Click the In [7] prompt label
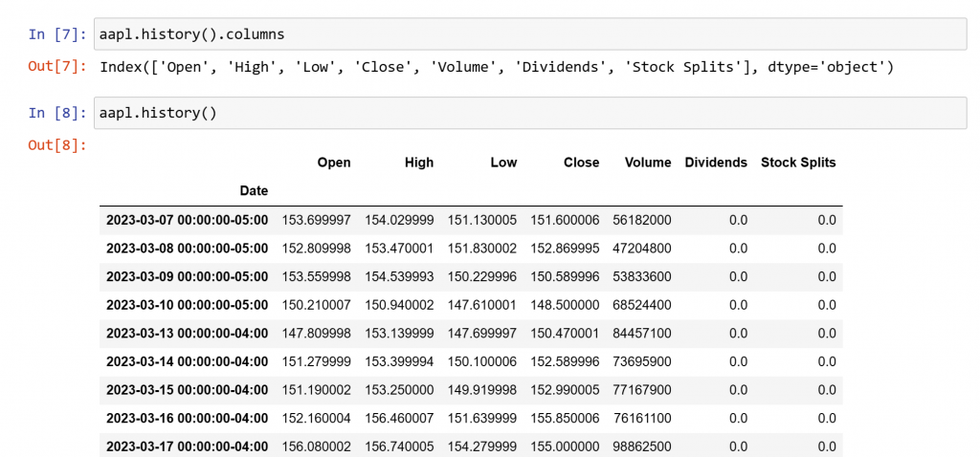 [57, 34]
